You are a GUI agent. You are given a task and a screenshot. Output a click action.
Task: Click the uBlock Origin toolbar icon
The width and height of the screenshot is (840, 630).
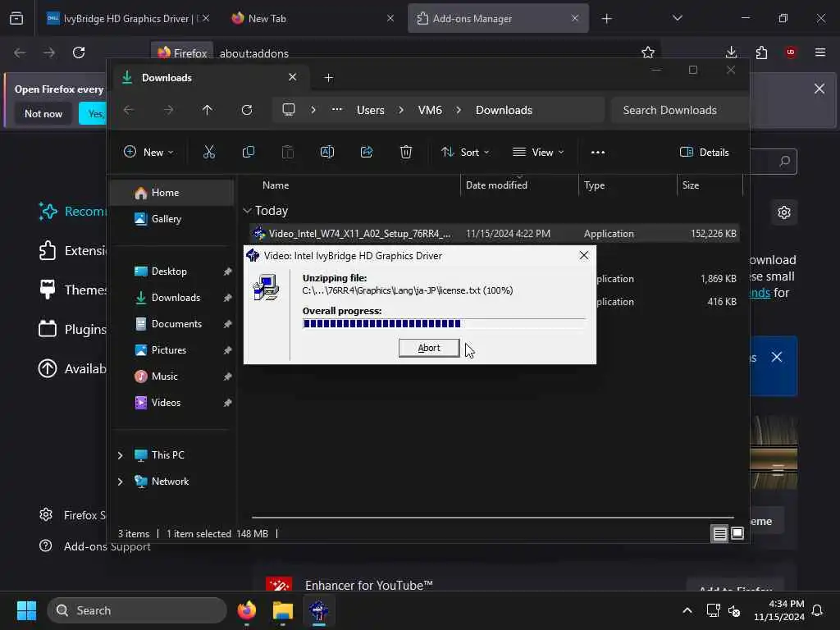pyautogui.click(x=791, y=52)
